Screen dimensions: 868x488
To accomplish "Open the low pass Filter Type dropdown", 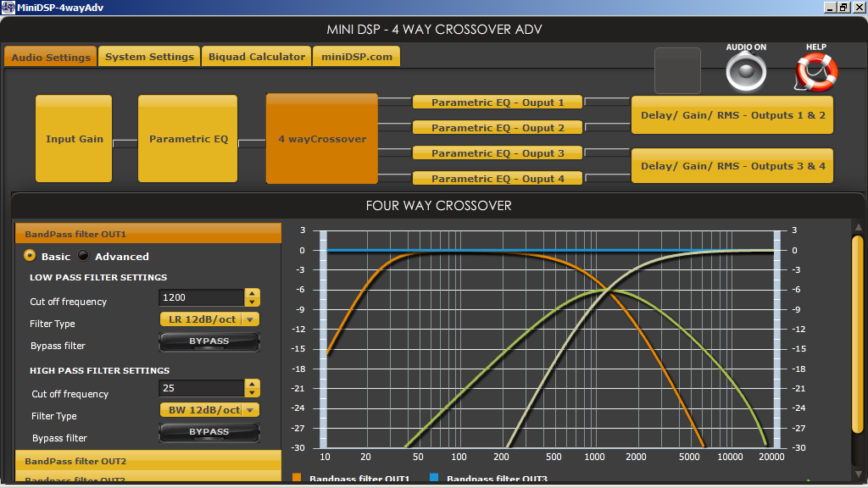I will 209,319.
